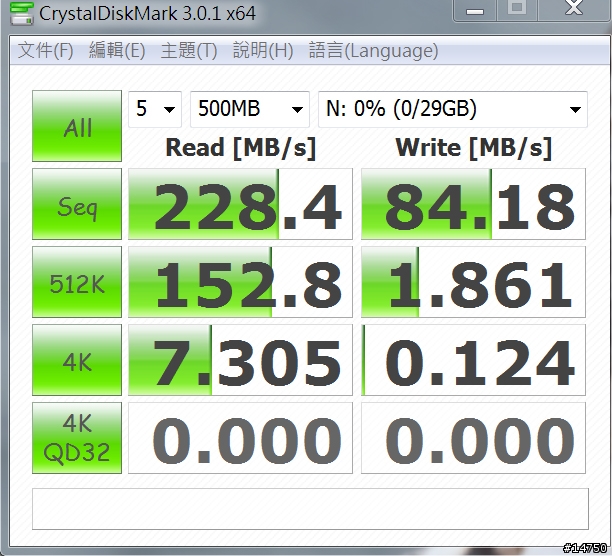Start the Seq benchmark test
The height and width of the screenshot is (556, 612).
pyautogui.click(x=77, y=204)
